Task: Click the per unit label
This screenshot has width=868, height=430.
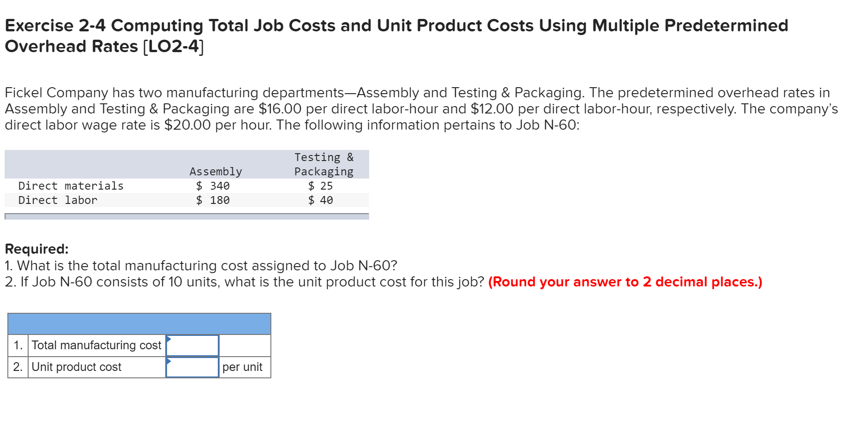Action: (242, 367)
